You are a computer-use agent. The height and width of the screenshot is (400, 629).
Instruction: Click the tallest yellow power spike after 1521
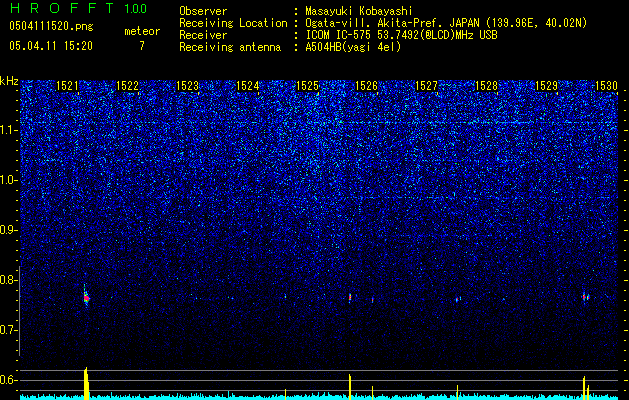[86, 383]
